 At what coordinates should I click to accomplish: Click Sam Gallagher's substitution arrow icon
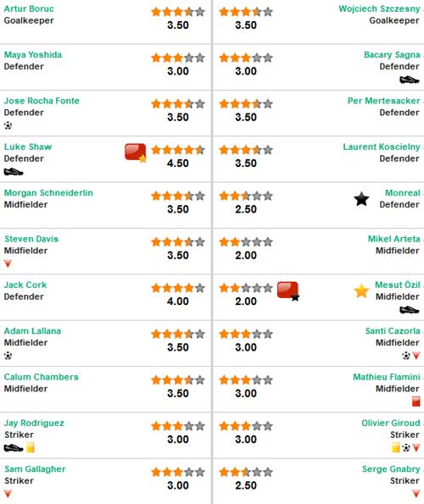(8, 493)
